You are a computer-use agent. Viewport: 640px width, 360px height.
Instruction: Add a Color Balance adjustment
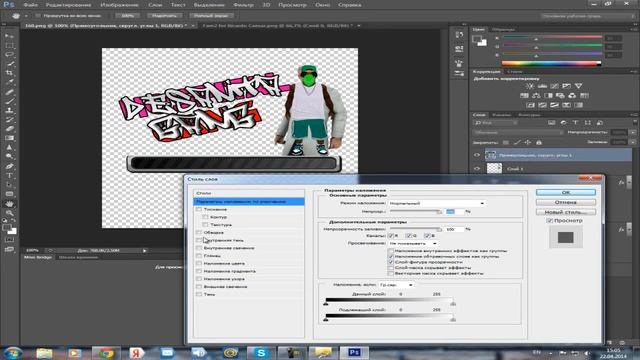[x=536, y=96]
